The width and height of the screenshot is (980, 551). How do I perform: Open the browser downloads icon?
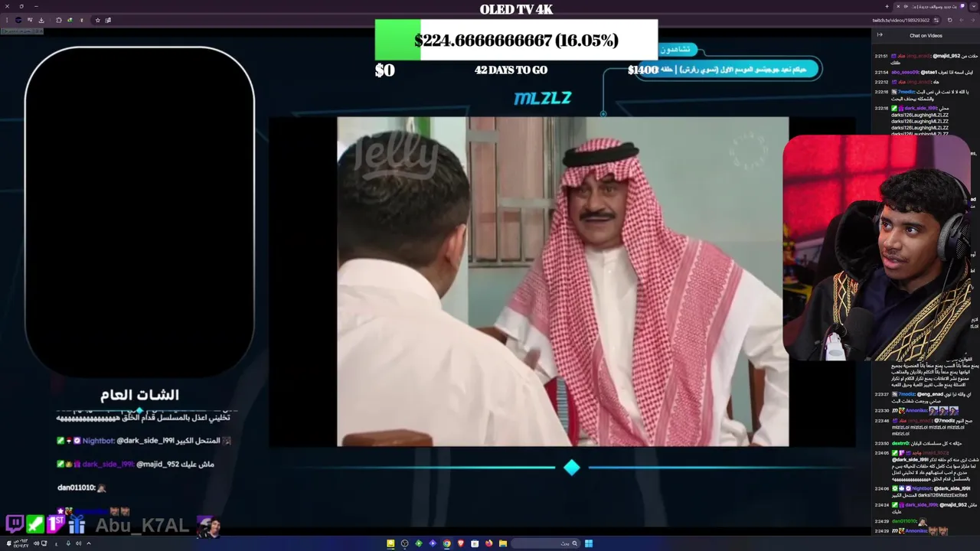click(41, 20)
